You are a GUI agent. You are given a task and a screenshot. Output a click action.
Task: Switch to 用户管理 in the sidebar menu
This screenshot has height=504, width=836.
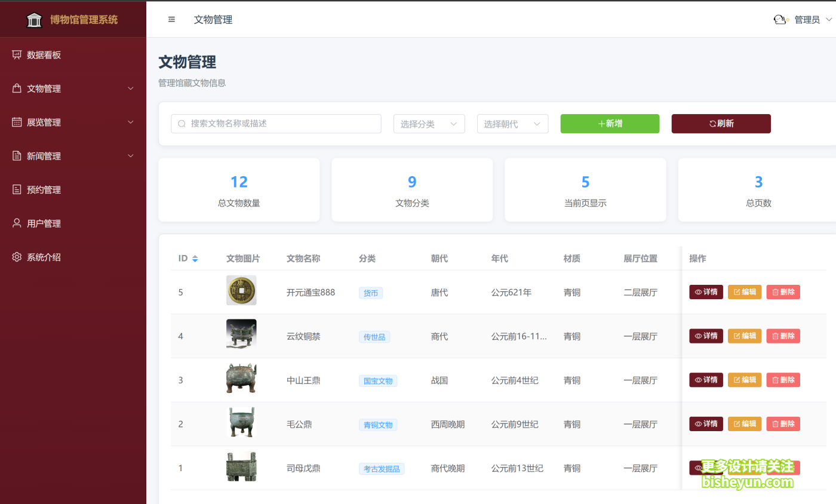coord(44,223)
